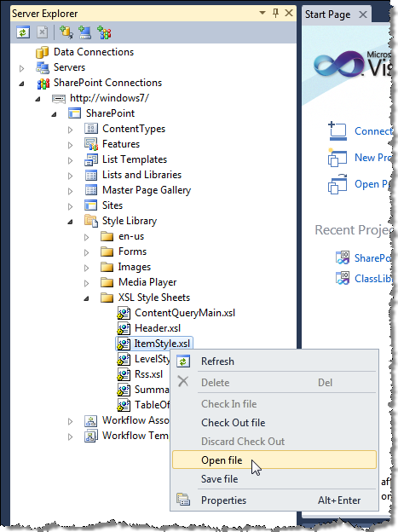Screen dimensions: 398x532
Task: Click the SharePoint site node icon
Action: click(x=74, y=113)
